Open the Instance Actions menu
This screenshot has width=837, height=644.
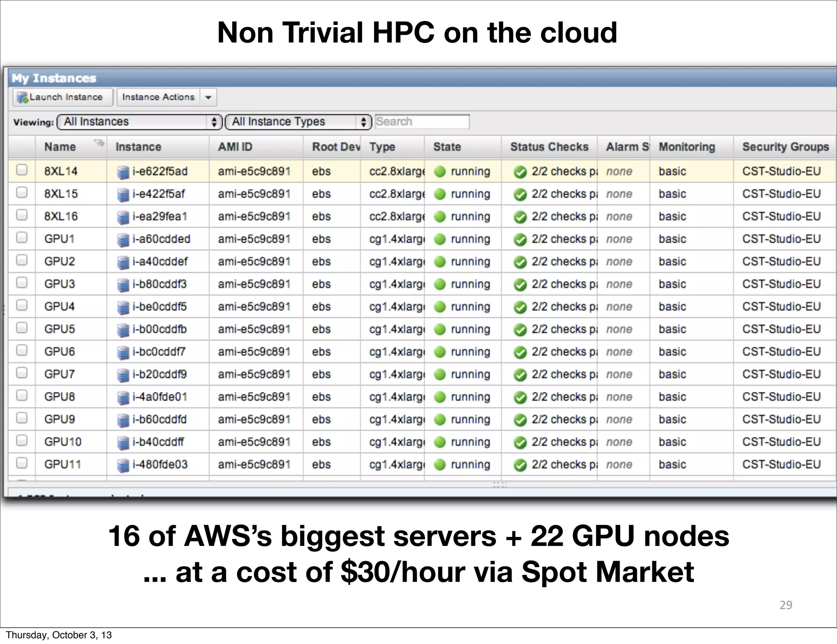tap(158, 97)
